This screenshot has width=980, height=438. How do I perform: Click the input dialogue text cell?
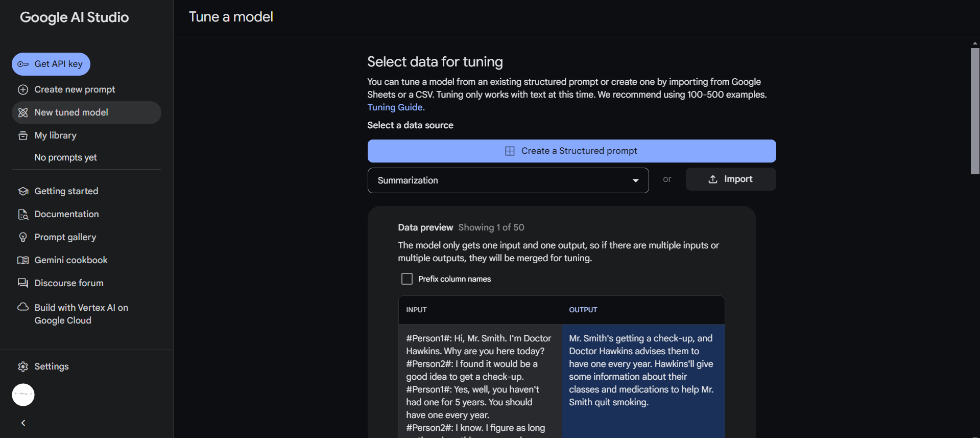point(480,381)
